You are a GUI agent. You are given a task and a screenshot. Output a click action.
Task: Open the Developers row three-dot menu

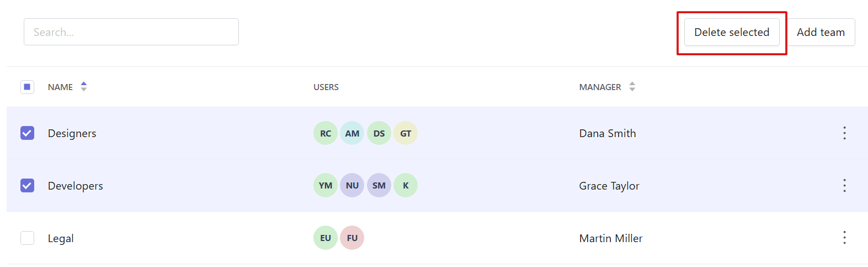point(844,185)
